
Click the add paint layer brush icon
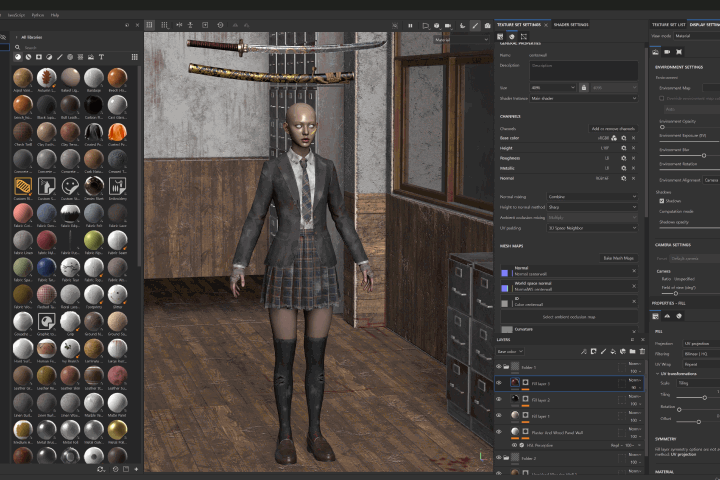(x=603, y=351)
